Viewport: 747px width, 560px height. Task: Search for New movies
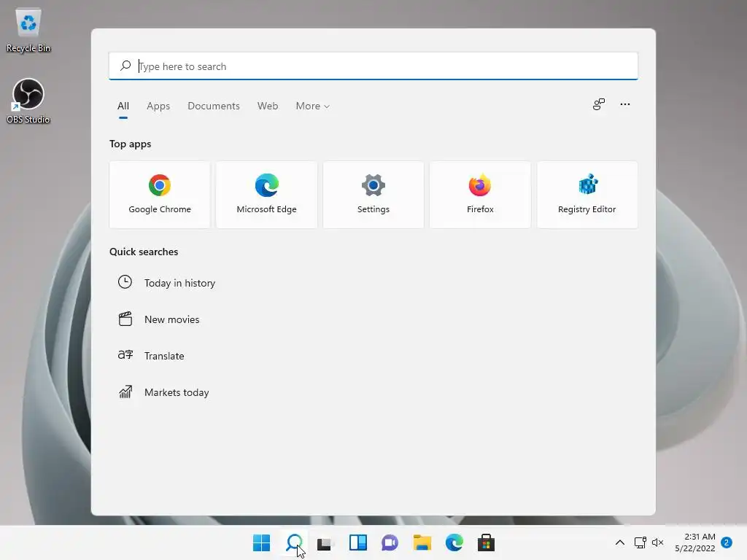pyautogui.click(x=172, y=319)
